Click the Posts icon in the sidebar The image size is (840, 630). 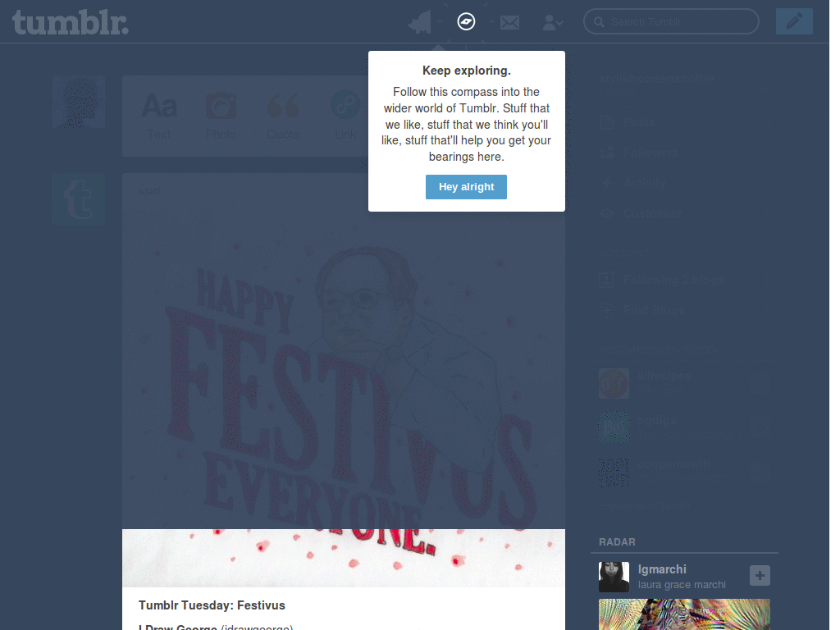tap(607, 123)
